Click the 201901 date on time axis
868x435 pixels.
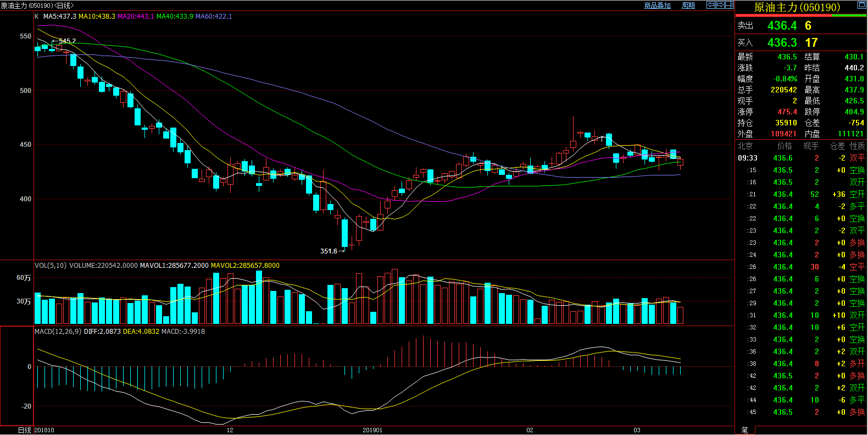tap(372, 430)
